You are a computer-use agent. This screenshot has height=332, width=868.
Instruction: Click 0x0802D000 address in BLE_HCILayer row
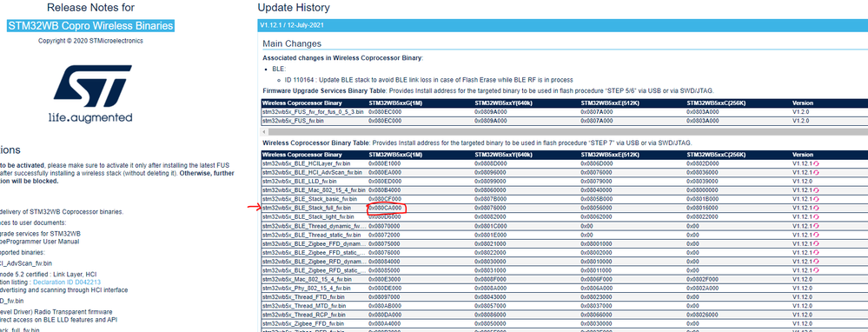tap(703, 163)
